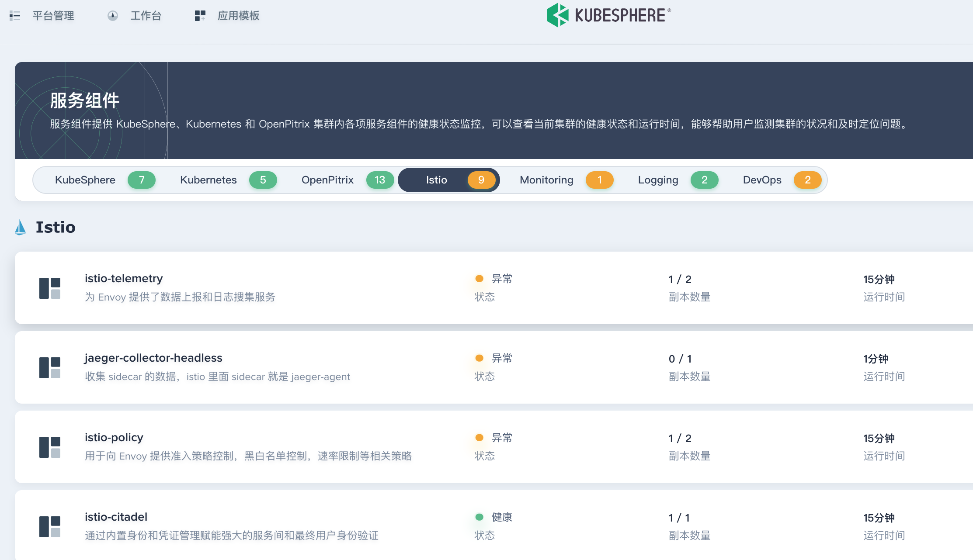Open istio-telemetry component name
This screenshot has height=560, width=973.
pyautogui.click(x=124, y=279)
